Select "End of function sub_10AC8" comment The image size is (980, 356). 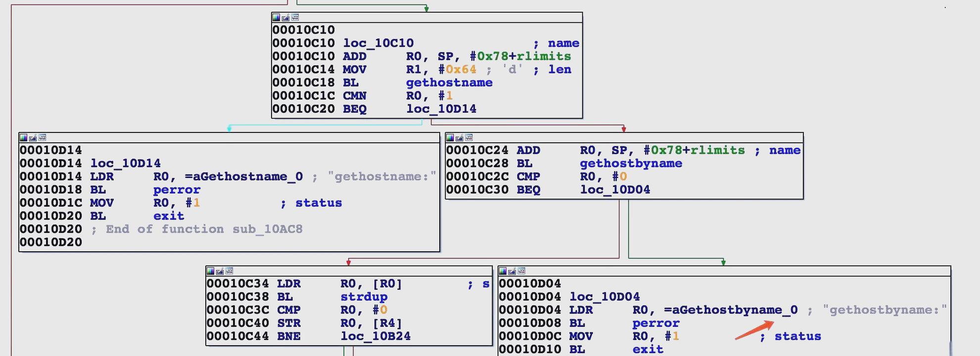point(197,229)
